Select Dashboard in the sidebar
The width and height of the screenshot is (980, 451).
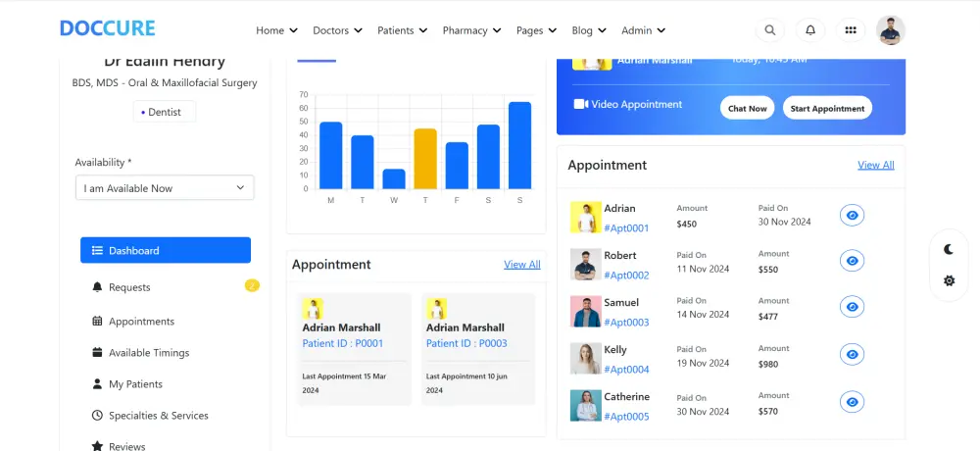coord(166,250)
